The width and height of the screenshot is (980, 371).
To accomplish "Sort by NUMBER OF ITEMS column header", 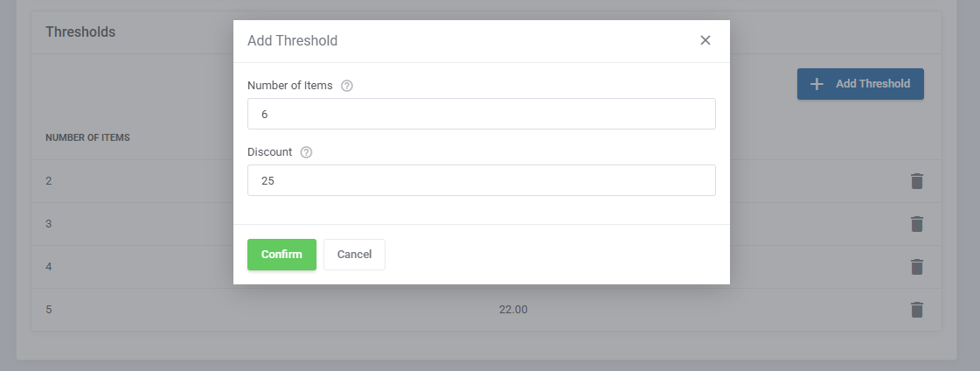I will click(87, 137).
